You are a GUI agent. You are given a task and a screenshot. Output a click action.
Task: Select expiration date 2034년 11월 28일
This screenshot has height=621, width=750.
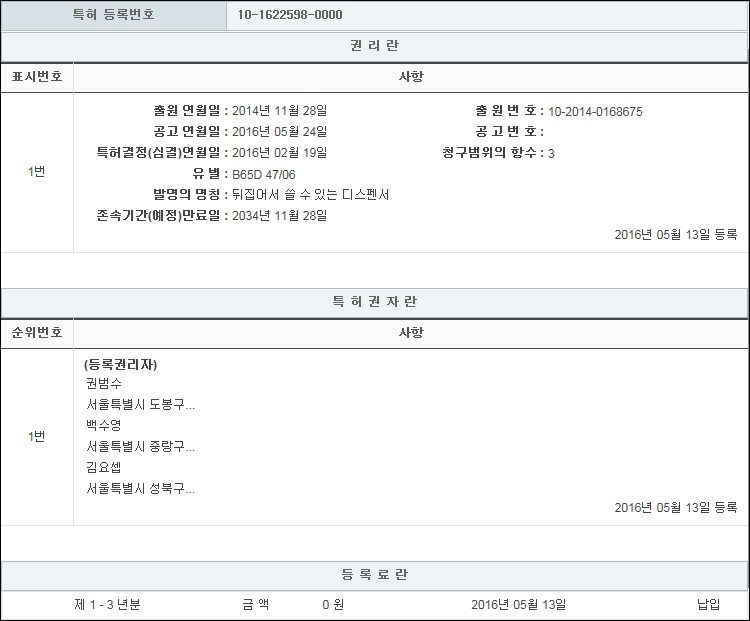point(279,216)
